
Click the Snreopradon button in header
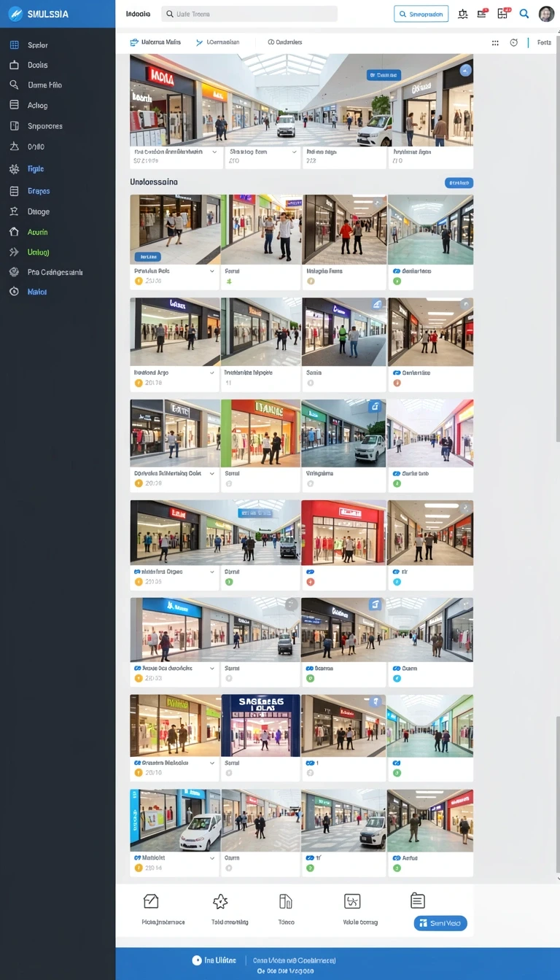tap(421, 14)
